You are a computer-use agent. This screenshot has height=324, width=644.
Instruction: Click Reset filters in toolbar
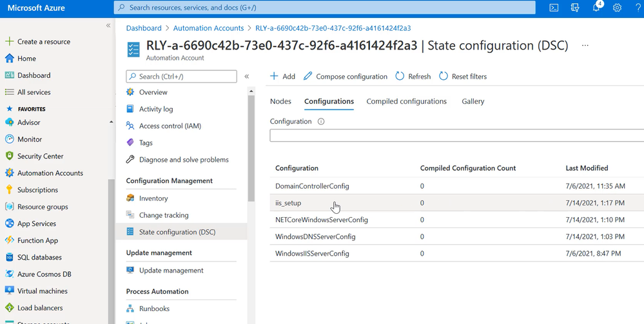(463, 77)
